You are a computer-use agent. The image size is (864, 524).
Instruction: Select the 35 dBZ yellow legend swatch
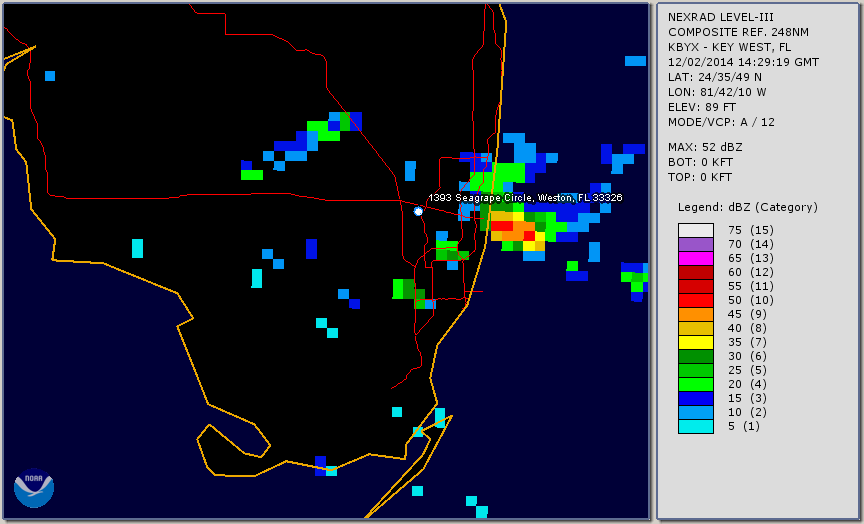tap(696, 342)
